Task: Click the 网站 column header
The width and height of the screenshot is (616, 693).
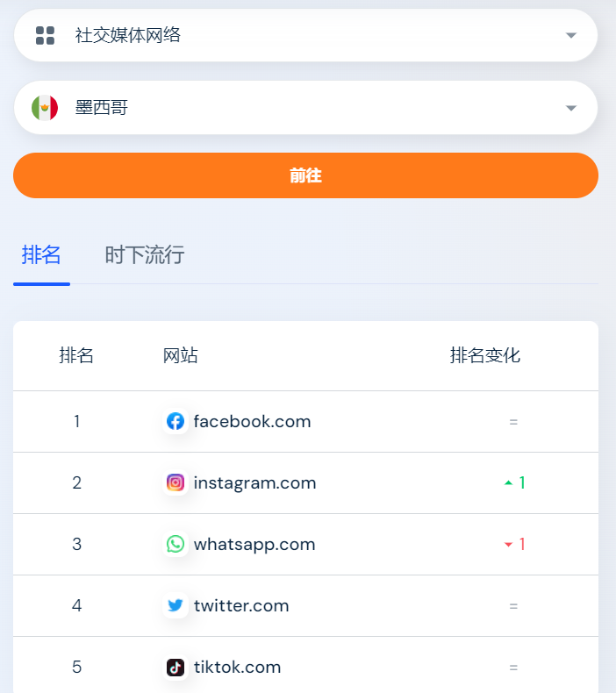Action: (181, 355)
